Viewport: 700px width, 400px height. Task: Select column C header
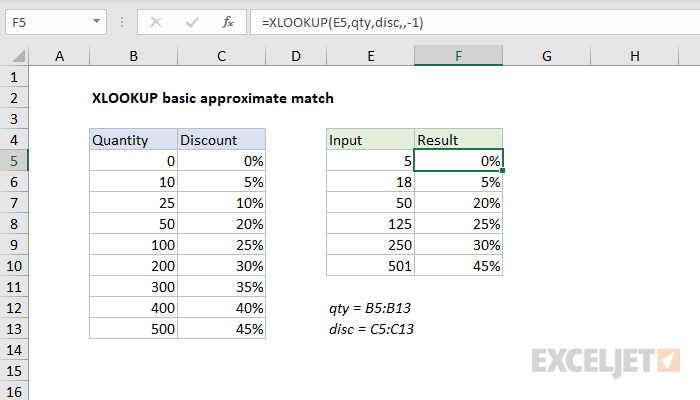coord(221,56)
